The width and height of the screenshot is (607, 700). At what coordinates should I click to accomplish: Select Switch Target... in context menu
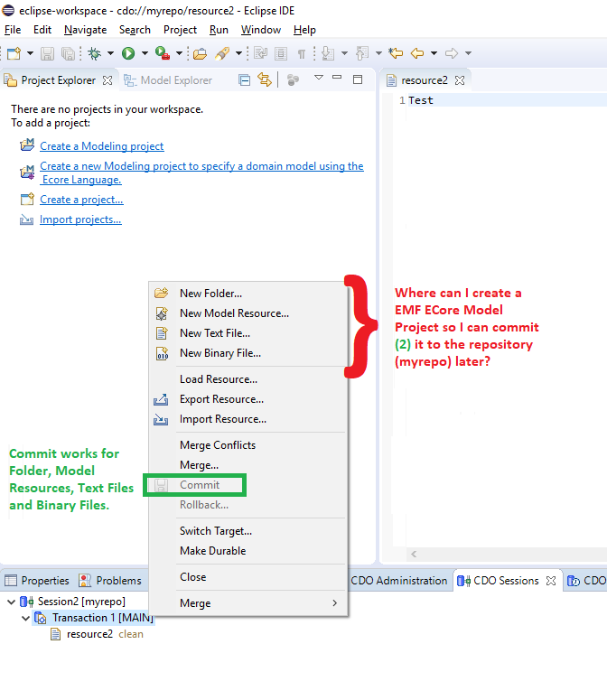point(248,531)
